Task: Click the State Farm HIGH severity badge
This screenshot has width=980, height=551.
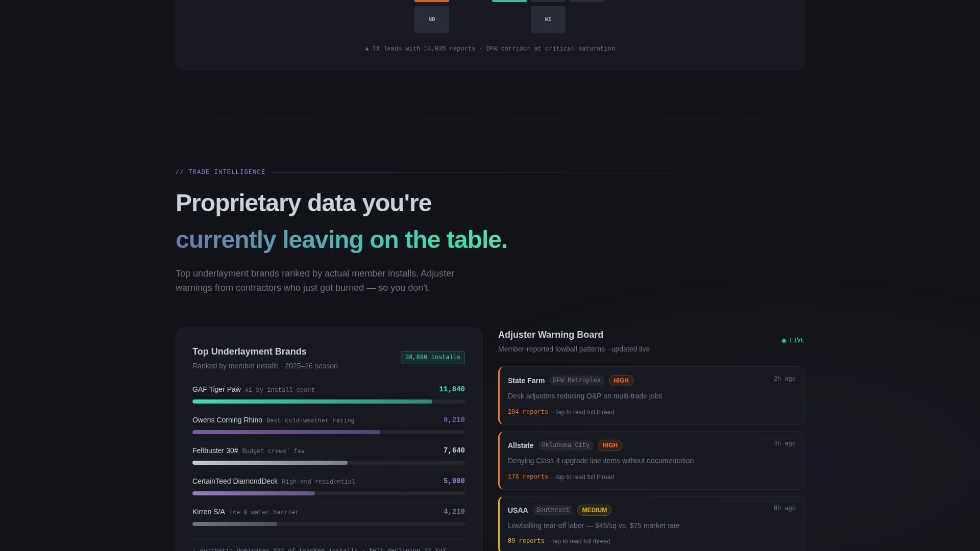Action: (621, 381)
